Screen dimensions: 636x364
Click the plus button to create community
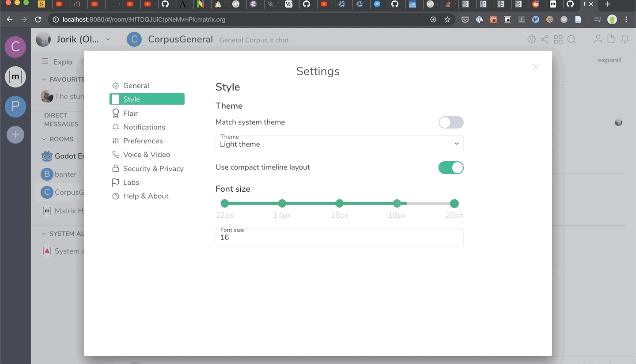[x=15, y=135]
